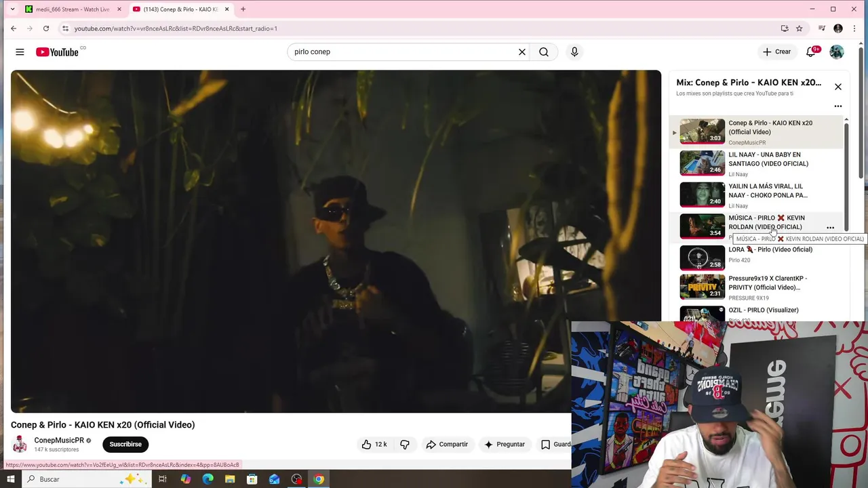Dislike the video with thumbs down
868x488 pixels.
pos(405,445)
